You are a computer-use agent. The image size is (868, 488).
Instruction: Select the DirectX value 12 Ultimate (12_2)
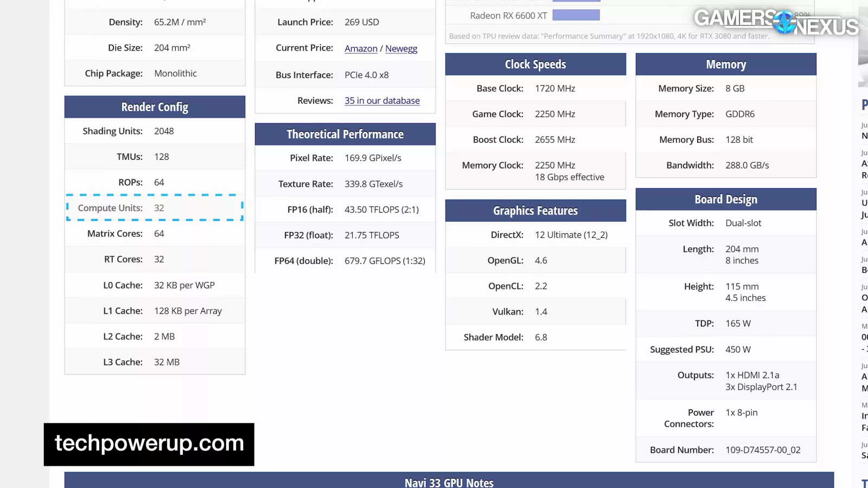tap(571, 235)
